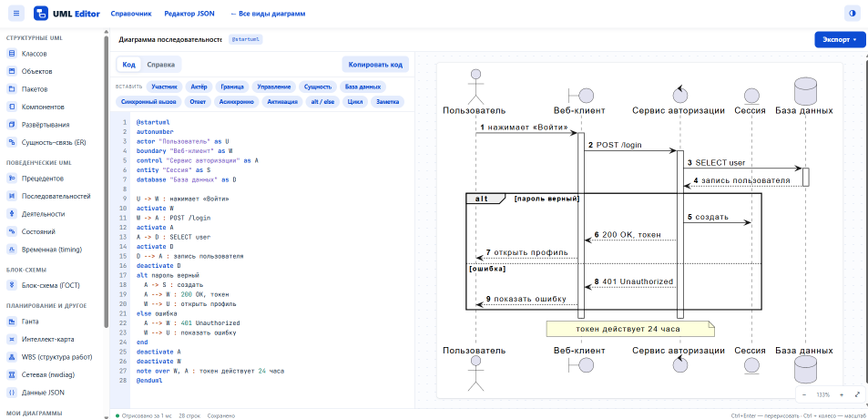Viewport: 868px width, 419px height.
Task: Switch to the Код tab
Action: pos(128,64)
